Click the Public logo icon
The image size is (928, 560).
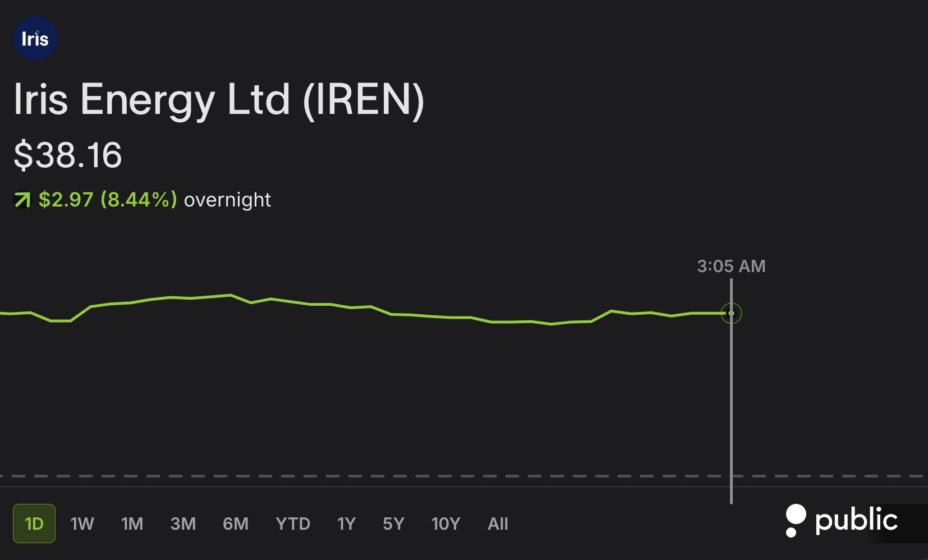pos(842,520)
